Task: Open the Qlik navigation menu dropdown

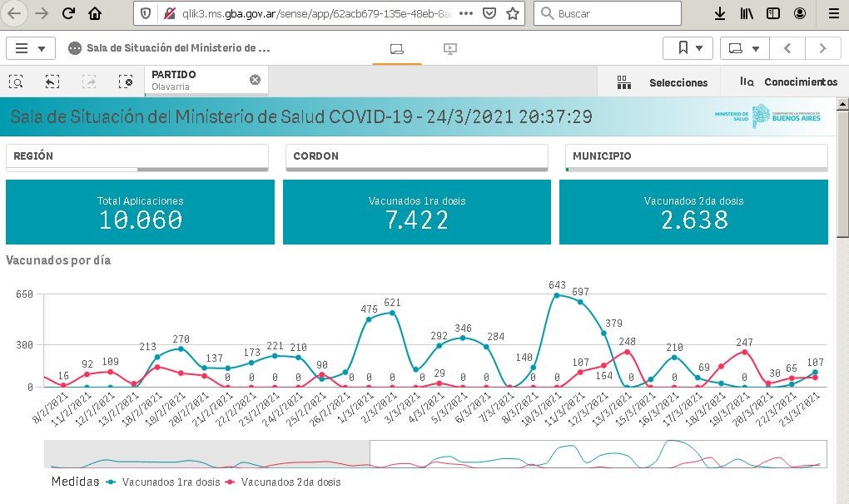Action: coord(30,48)
